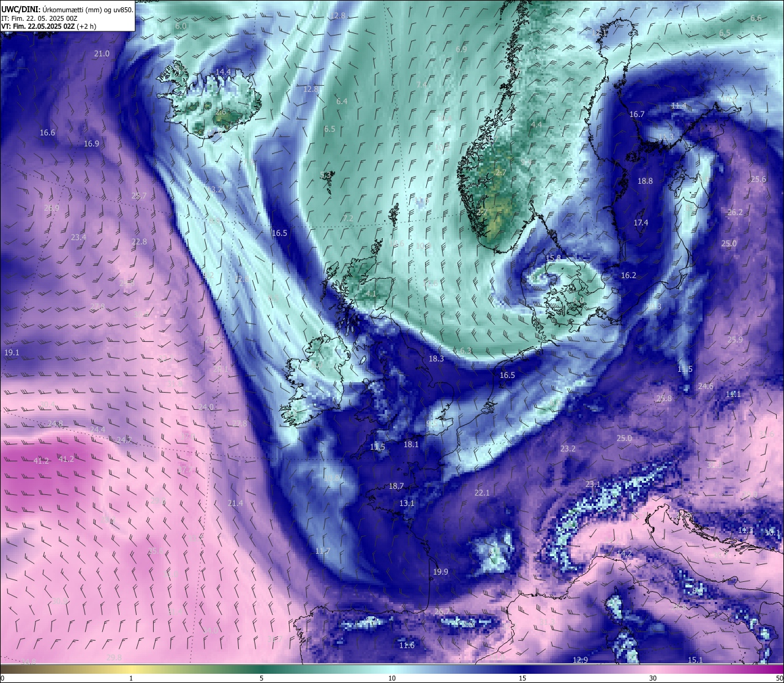This screenshot has width=784, height=683.
Task: Pick the 23.2 map value
Action: point(568,449)
